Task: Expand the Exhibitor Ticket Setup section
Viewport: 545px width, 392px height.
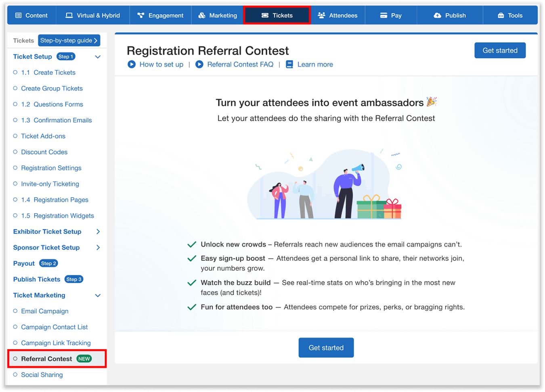Action: pos(98,231)
